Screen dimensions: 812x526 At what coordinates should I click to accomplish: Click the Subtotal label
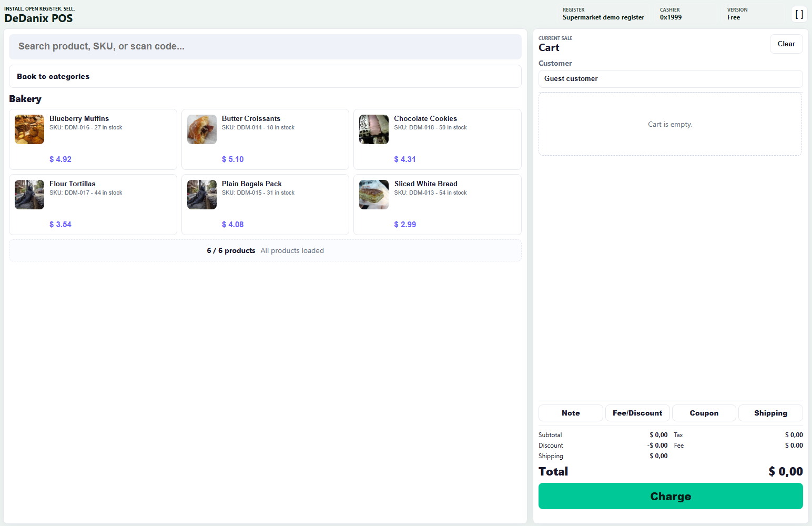pos(550,435)
